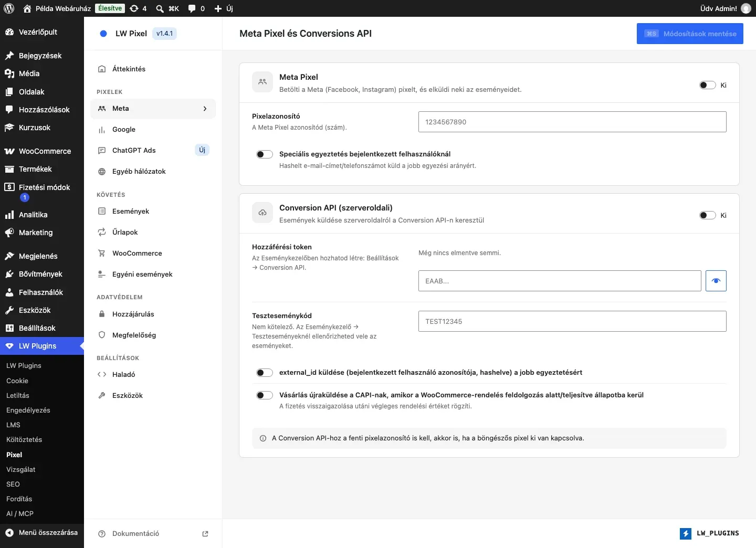Image resolution: width=756 pixels, height=548 pixels.
Task: Open Vezérlőpult dashboard
Action: tap(42, 32)
